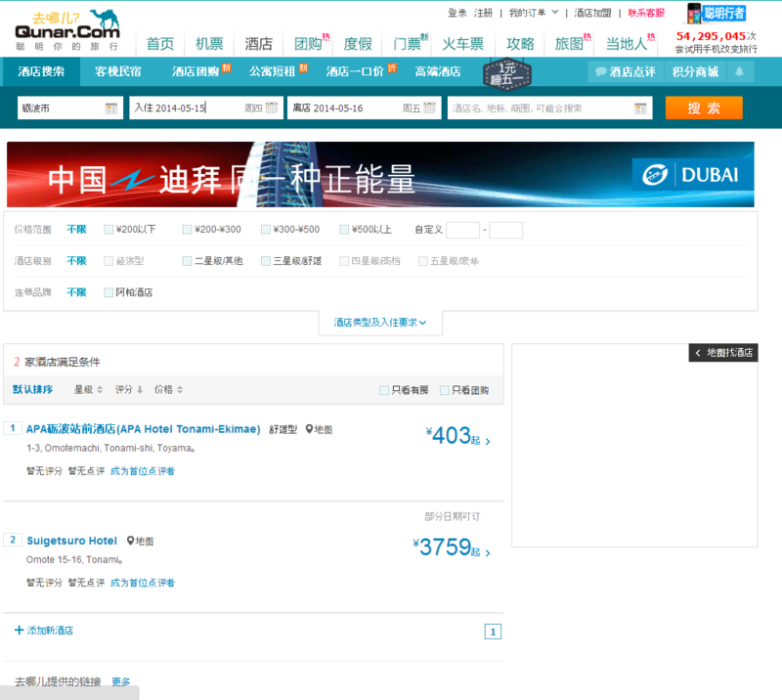Open 机票 in main navigation
Image resolution: width=782 pixels, height=700 pixels.
[x=209, y=44]
